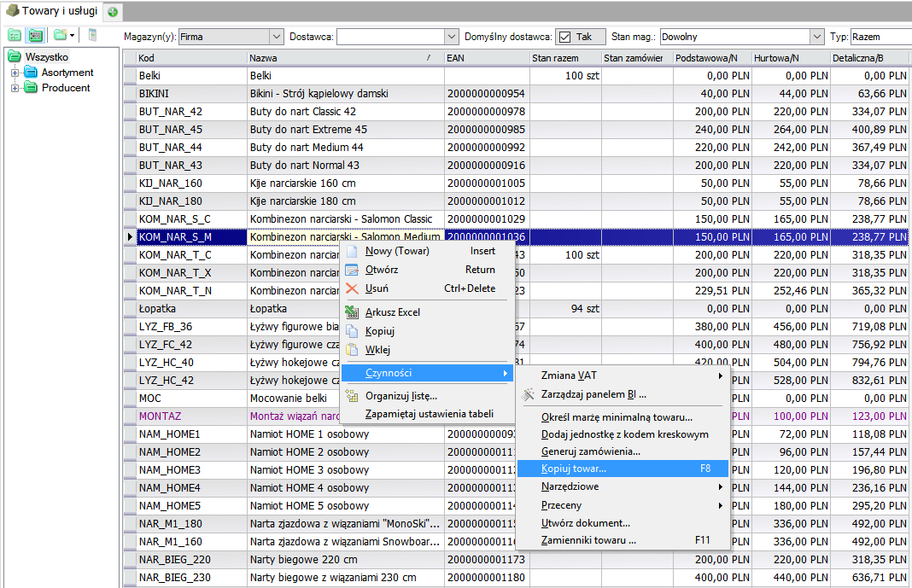Choose Generuj zamówienia... menu entry
The width and height of the screenshot is (912, 588).
click(623, 451)
